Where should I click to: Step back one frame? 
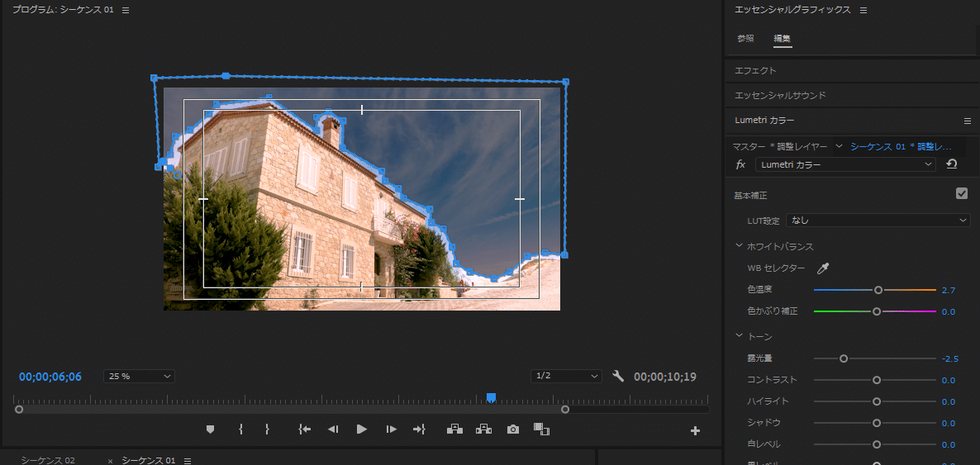point(333,429)
